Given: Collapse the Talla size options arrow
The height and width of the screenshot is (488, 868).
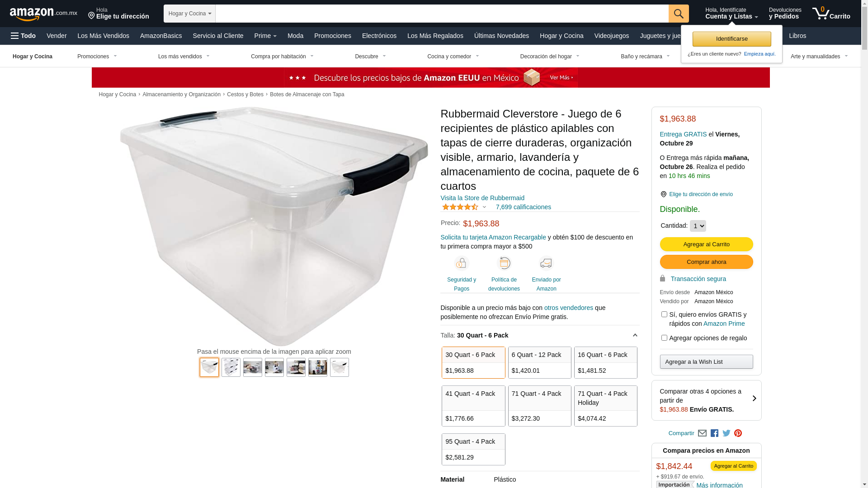Looking at the screenshot, I should coord(635,335).
